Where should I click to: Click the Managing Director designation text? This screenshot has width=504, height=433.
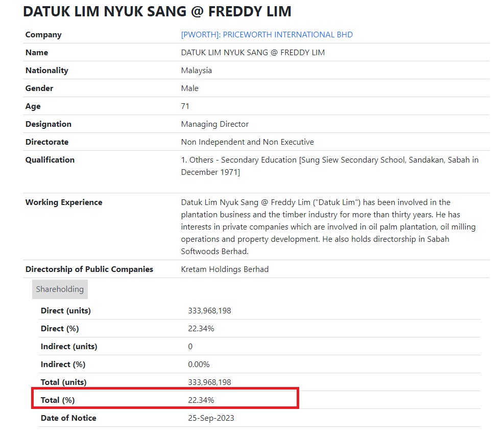214,124
